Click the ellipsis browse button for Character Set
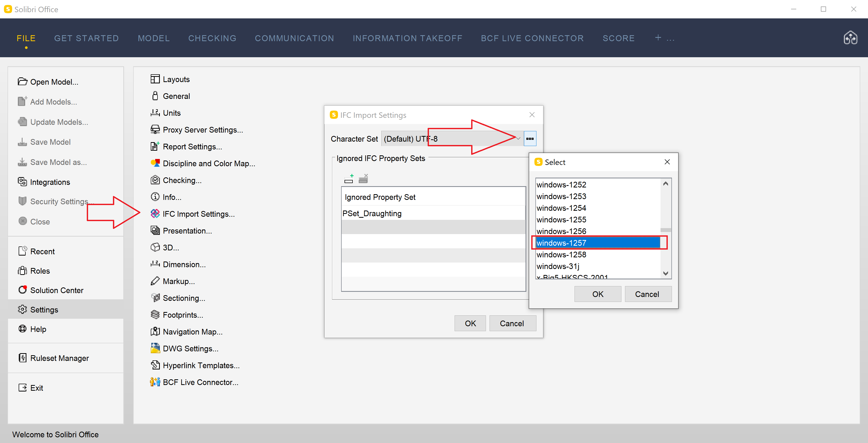 [530, 139]
